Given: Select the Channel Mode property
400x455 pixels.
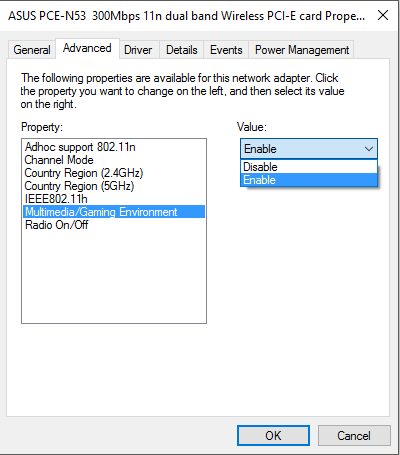Looking at the screenshot, I should (x=114, y=160).
